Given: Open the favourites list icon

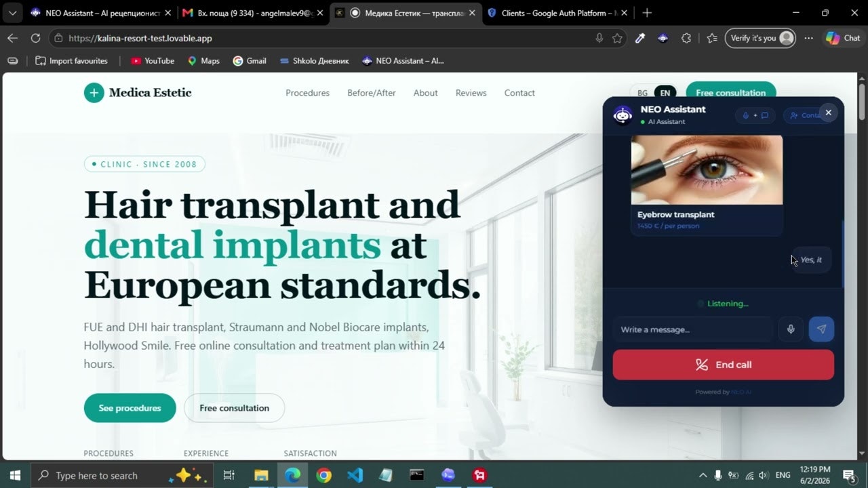Looking at the screenshot, I should (711, 38).
